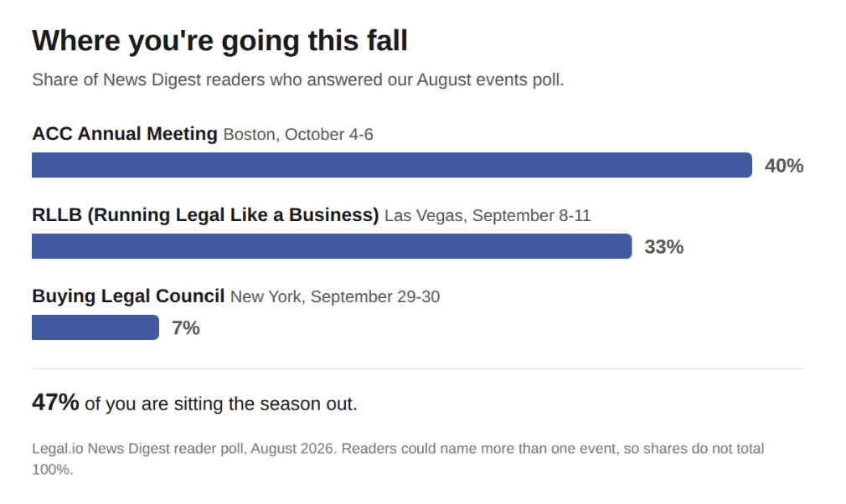Viewport: 846px width, 504px height.
Task: Click the Buying Legal Council blue bar
Action: [95, 327]
